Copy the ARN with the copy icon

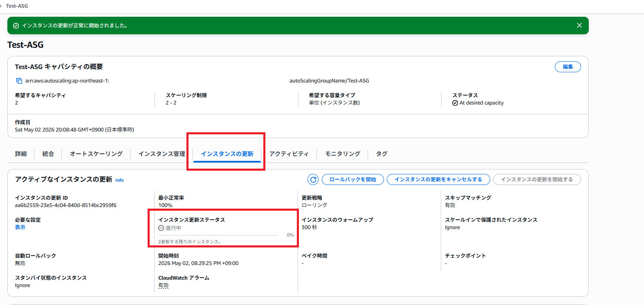tap(19, 81)
